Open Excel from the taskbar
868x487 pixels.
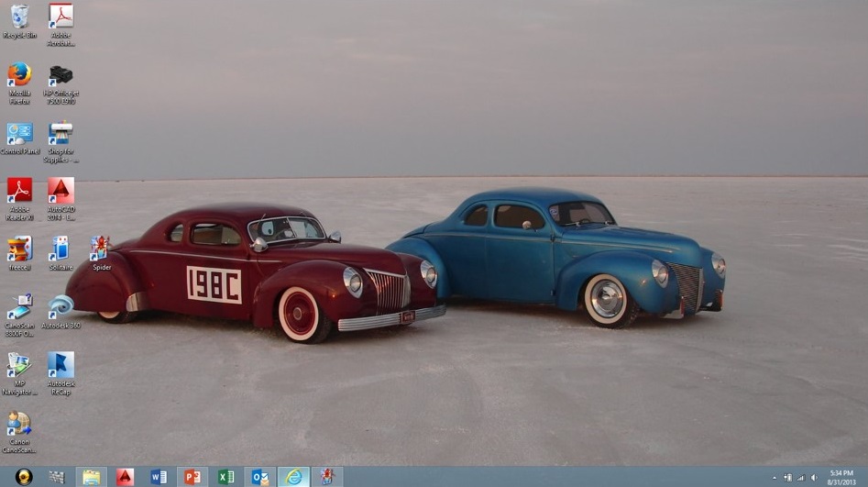tap(225, 477)
